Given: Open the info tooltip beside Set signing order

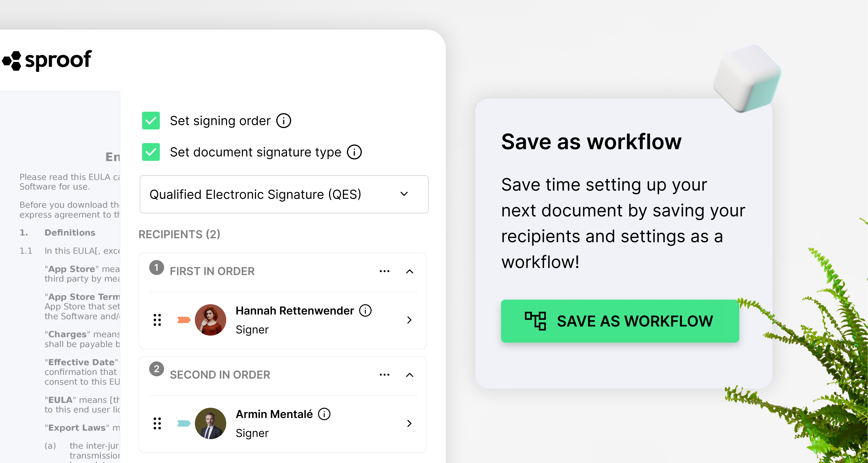Looking at the screenshot, I should coord(284,121).
